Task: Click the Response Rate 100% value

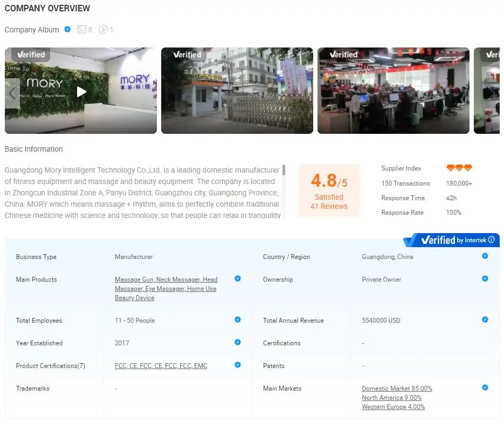Action: tap(453, 213)
